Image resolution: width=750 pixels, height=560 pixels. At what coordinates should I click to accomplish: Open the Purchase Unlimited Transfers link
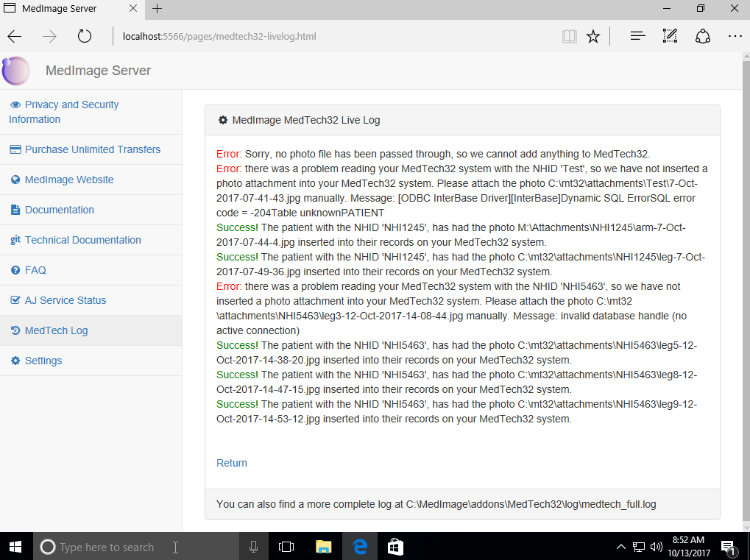92,149
